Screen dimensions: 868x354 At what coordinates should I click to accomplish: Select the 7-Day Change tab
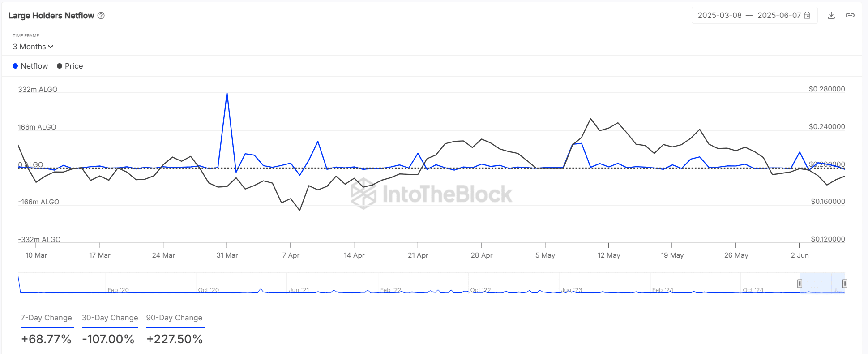coord(47,318)
